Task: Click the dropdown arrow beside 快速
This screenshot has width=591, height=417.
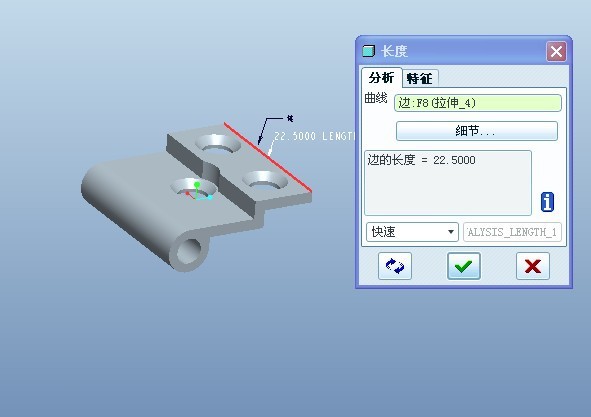Action: [450, 231]
